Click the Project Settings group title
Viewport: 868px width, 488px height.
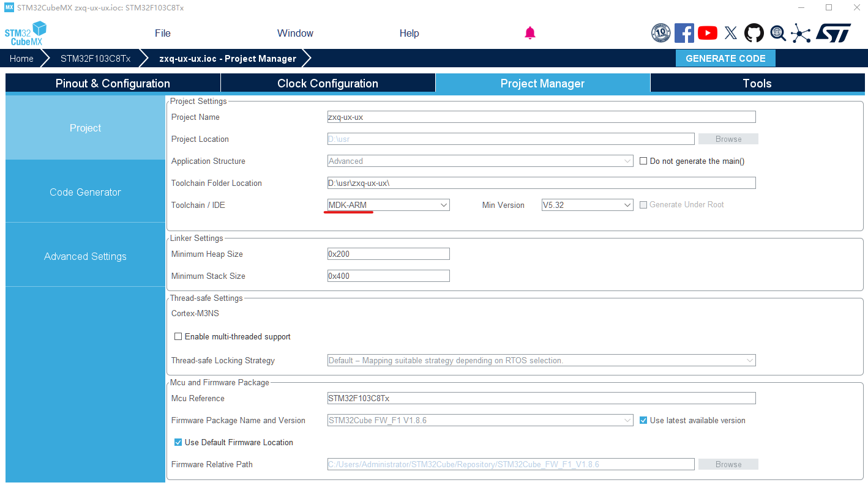point(198,102)
